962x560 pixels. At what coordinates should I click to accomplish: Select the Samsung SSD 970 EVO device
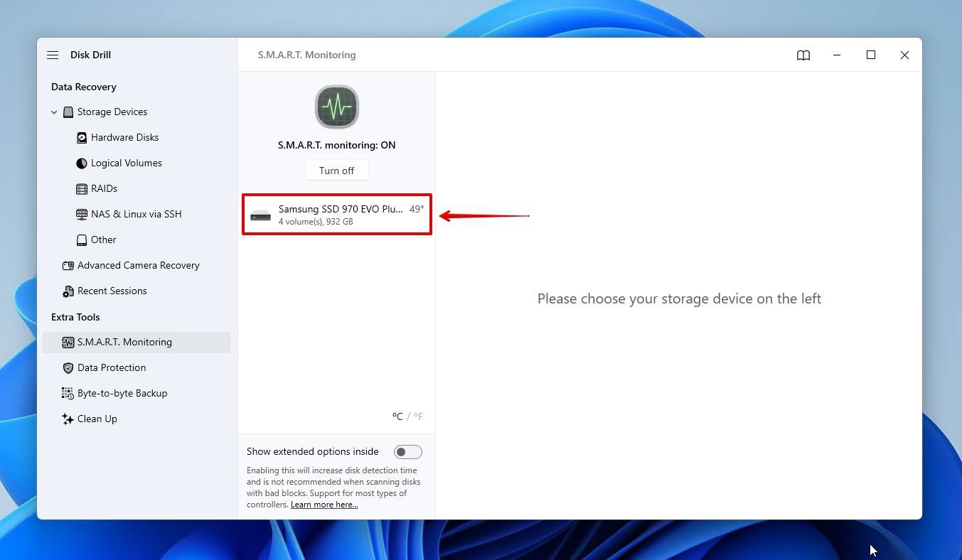[336, 214]
